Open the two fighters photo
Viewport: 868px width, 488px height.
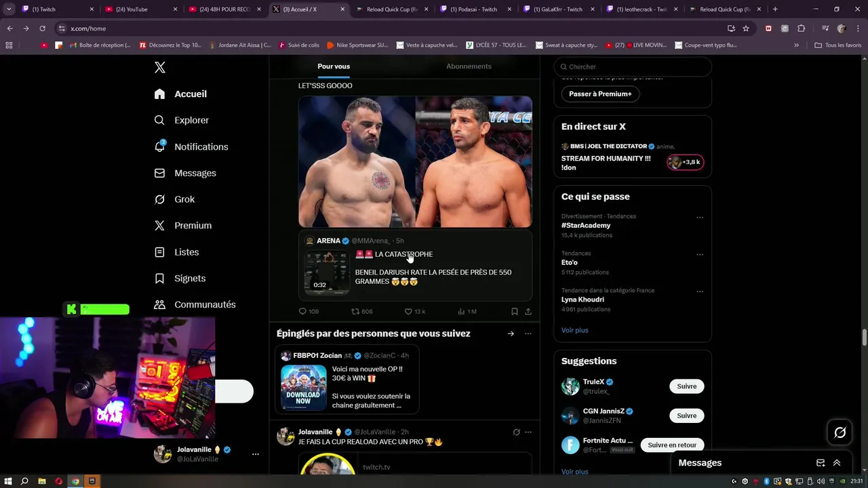click(415, 161)
